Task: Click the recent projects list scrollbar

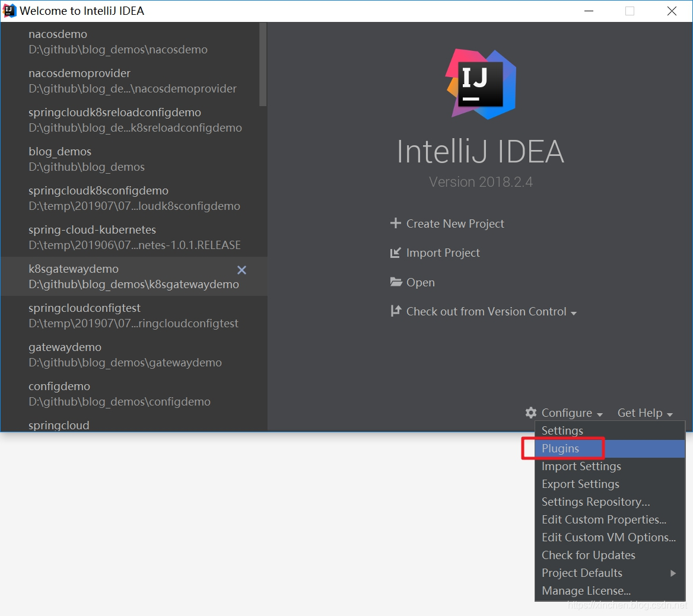Action: pos(263,65)
